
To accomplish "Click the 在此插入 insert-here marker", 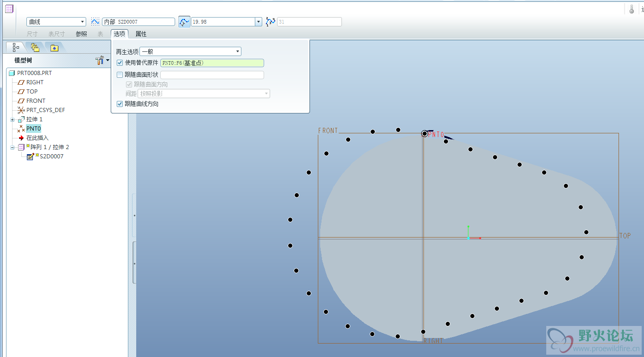I will [37, 138].
